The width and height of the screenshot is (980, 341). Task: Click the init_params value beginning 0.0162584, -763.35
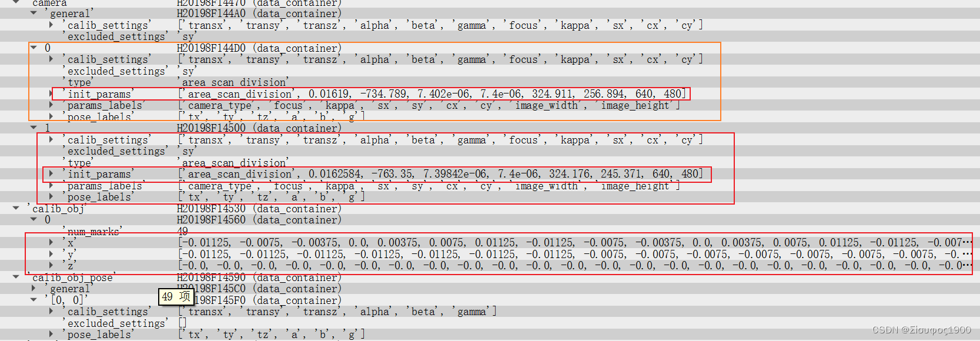(441, 173)
